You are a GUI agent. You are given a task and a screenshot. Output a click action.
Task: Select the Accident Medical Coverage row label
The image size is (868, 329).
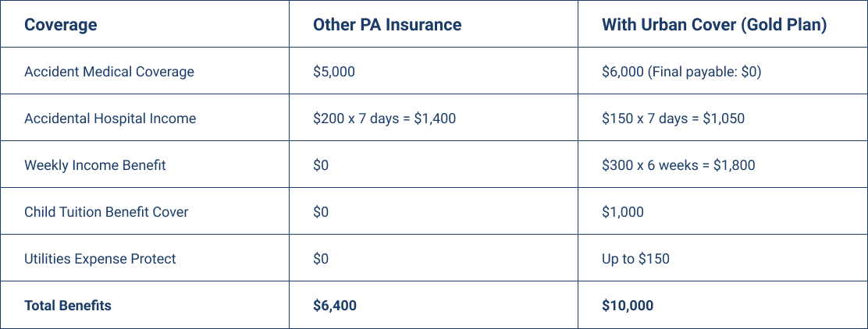pyautogui.click(x=109, y=71)
